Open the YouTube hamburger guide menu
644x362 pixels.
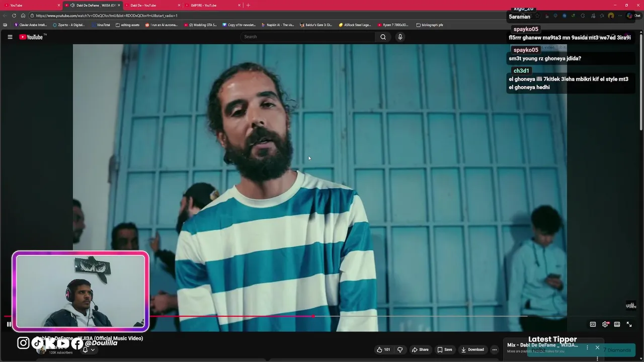(10, 37)
